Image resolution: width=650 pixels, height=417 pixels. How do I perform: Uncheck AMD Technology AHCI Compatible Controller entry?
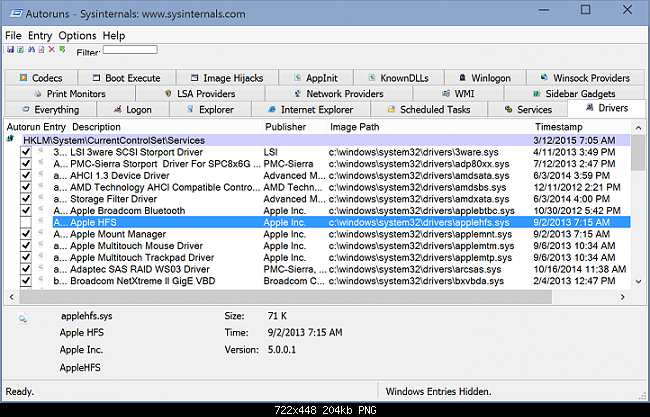pos(26,187)
